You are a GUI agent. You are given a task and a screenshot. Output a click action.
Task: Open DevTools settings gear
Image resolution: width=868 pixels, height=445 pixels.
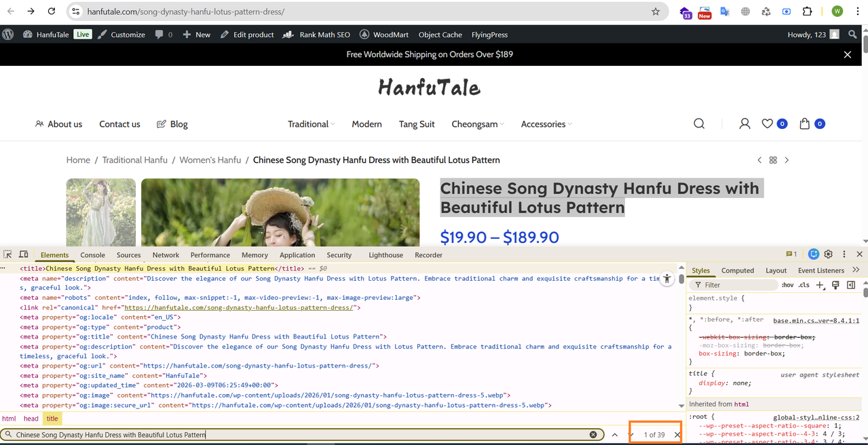pyautogui.click(x=828, y=254)
